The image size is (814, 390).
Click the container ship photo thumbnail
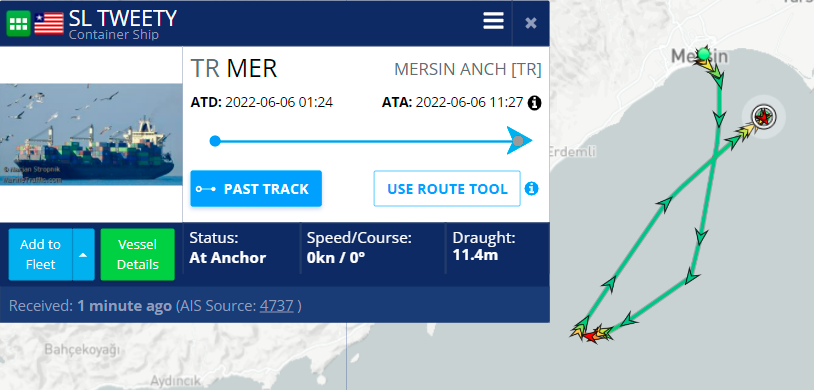(91, 135)
